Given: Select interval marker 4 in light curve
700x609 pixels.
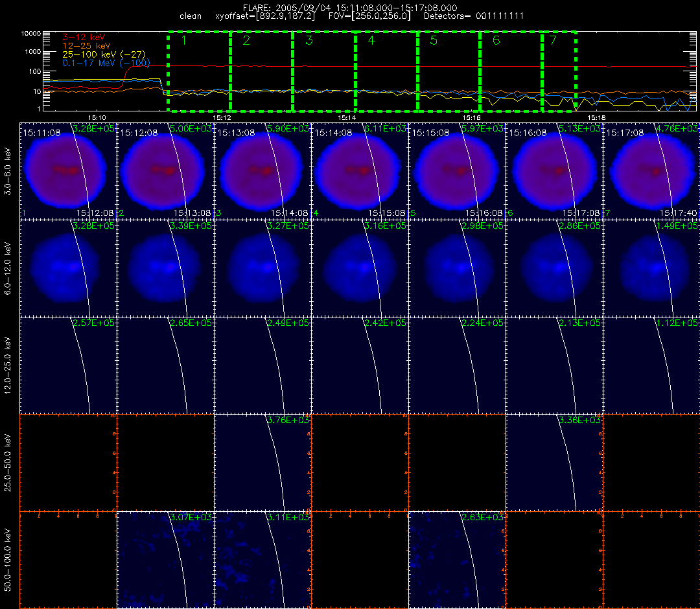Looking at the screenshot, I should click(371, 40).
